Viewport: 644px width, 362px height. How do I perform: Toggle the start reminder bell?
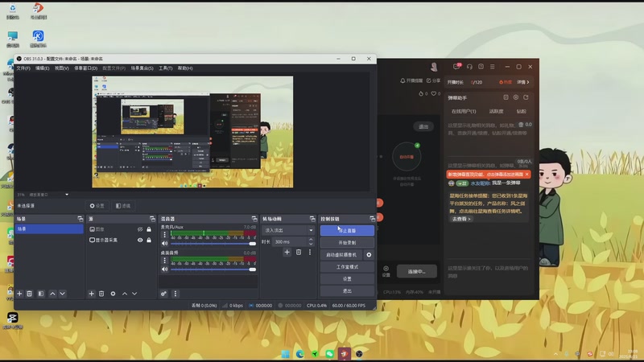pyautogui.click(x=411, y=81)
